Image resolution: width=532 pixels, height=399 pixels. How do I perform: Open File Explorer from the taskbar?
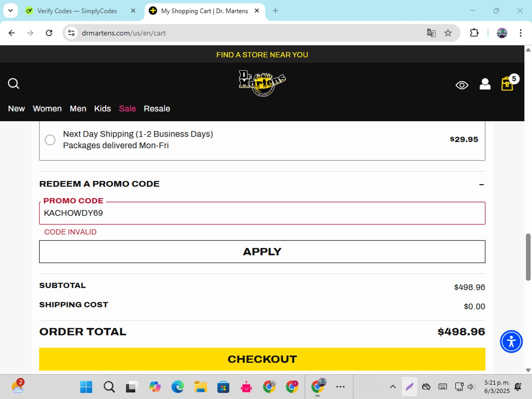[x=200, y=387]
